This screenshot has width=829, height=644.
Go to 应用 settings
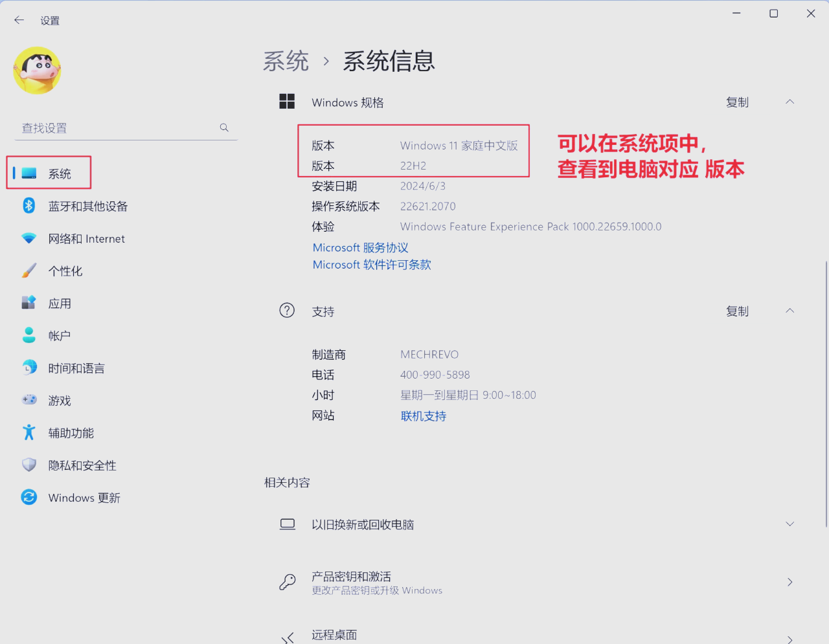point(60,304)
